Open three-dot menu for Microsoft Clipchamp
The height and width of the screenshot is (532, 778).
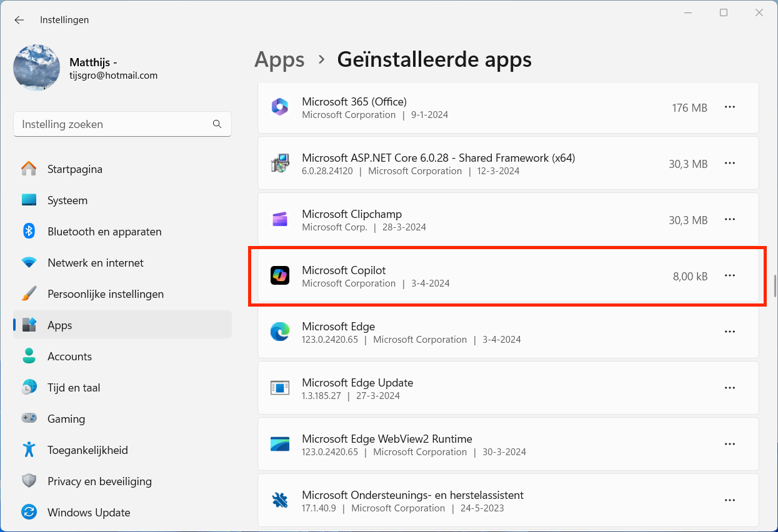(x=729, y=219)
